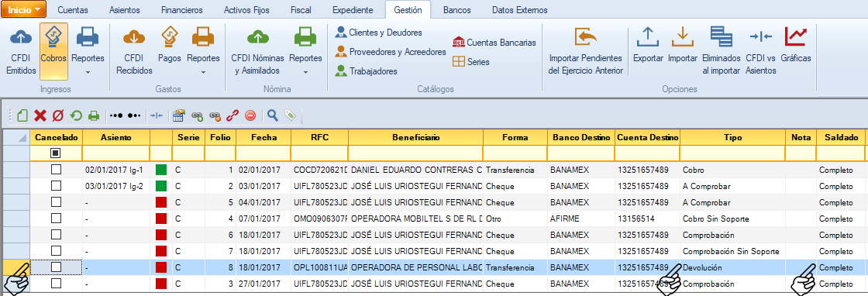This screenshot has height=296, width=868.
Task: Click the green status square in folio 1 row
Action: pyautogui.click(x=161, y=170)
